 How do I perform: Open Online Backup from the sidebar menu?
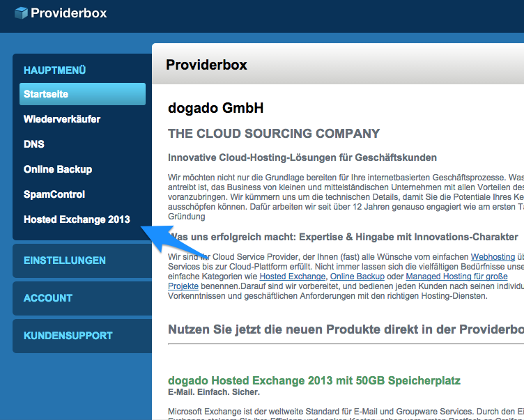tap(58, 169)
